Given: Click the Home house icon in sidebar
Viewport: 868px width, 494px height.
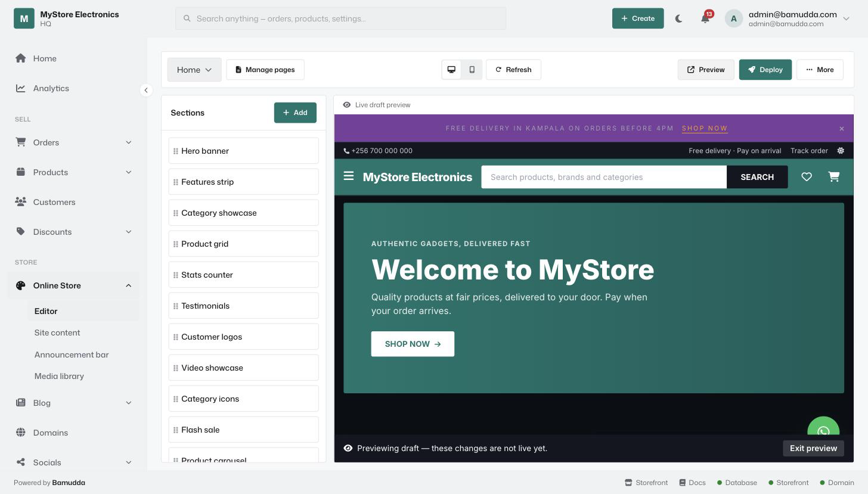Looking at the screenshot, I should pyautogui.click(x=21, y=58).
